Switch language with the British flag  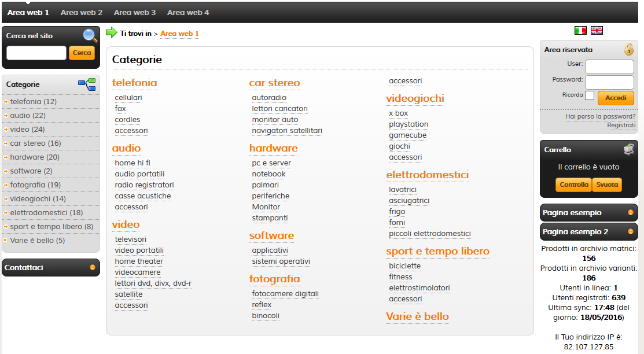point(597,31)
